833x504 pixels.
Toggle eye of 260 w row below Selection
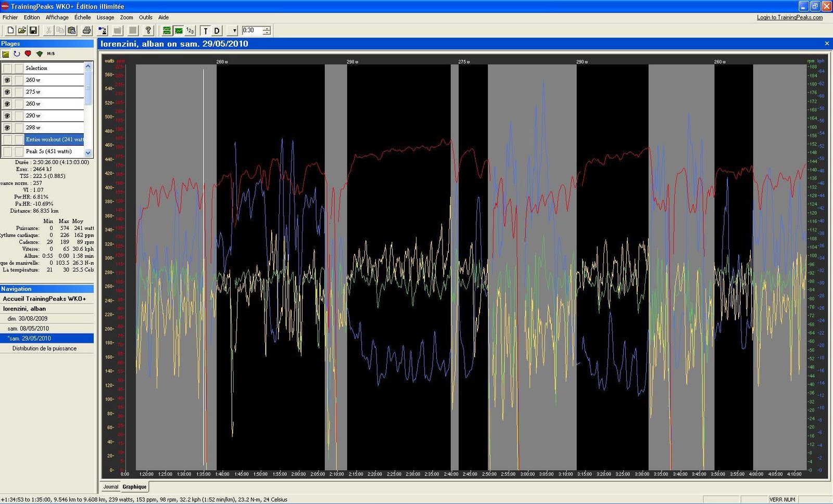(7, 80)
